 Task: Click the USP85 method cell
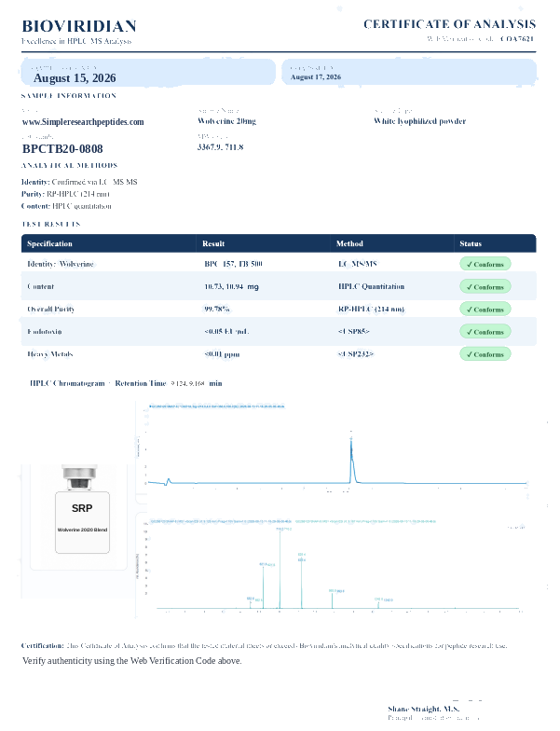(354, 332)
